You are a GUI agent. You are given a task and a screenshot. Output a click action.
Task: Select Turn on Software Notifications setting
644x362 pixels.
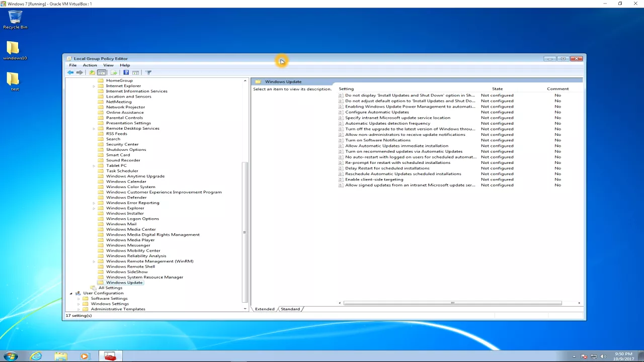[378, 140]
